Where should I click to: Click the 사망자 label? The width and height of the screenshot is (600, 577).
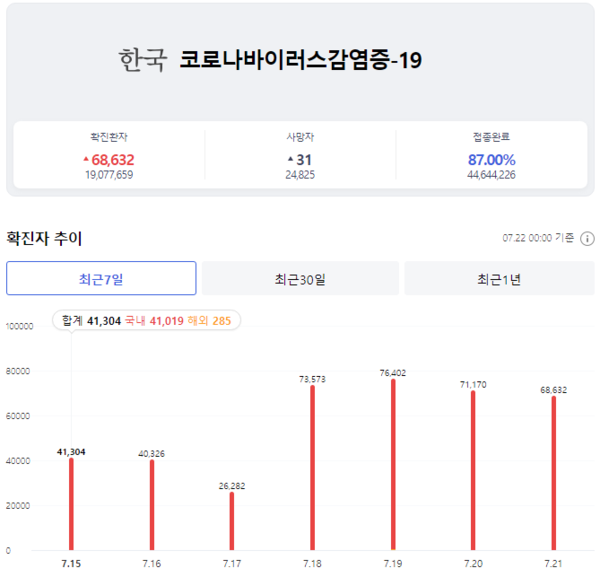pos(300,137)
